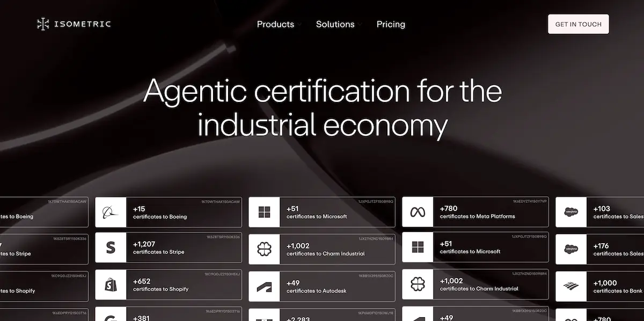Click 'certificates to Stripe' text with +1,207
644x321 pixels.
click(159, 252)
